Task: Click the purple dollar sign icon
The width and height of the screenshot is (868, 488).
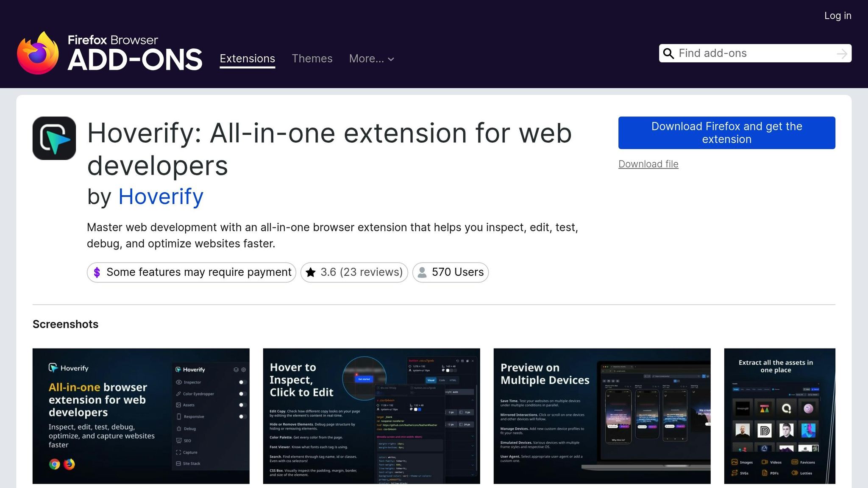Action: tap(97, 272)
